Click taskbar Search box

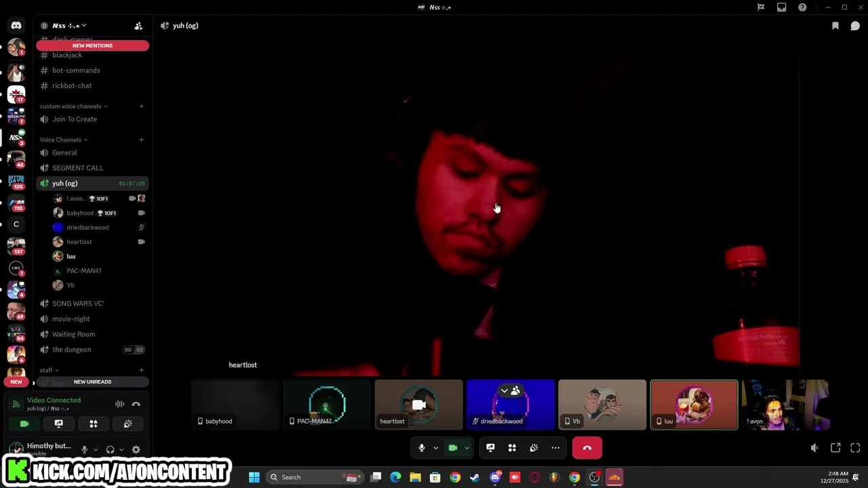[x=315, y=477]
